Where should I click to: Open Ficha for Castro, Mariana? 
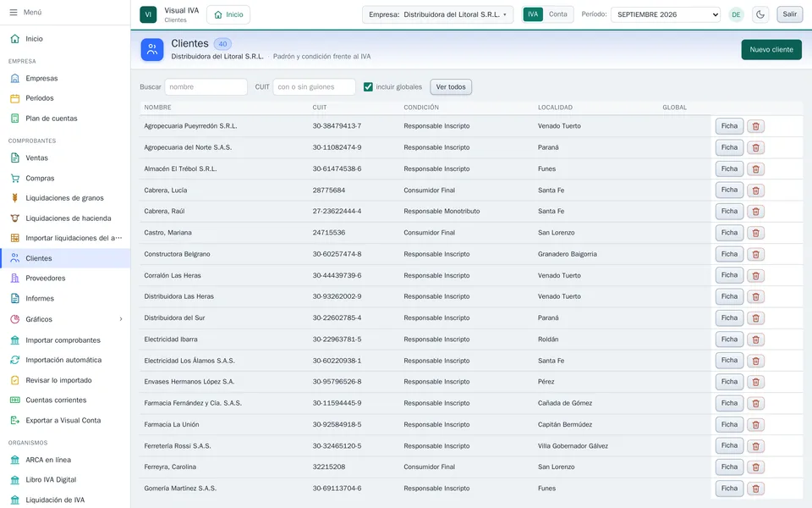point(729,233)
